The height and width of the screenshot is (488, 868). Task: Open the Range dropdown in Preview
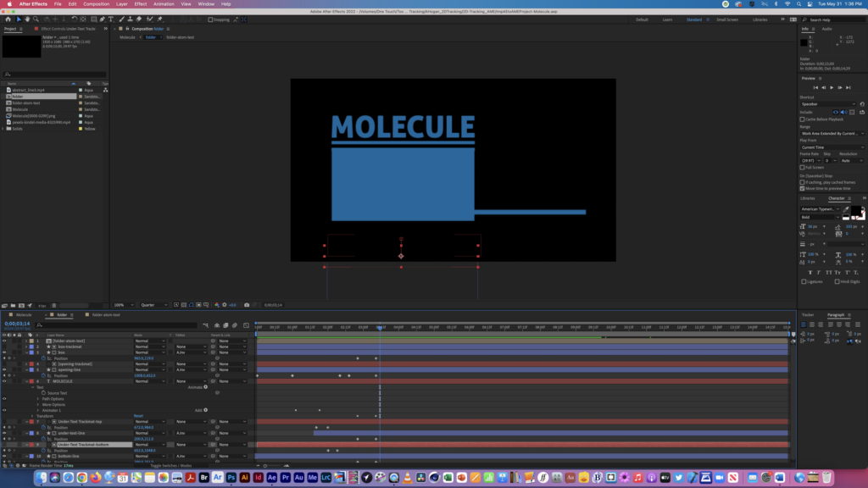coord(832,133)
